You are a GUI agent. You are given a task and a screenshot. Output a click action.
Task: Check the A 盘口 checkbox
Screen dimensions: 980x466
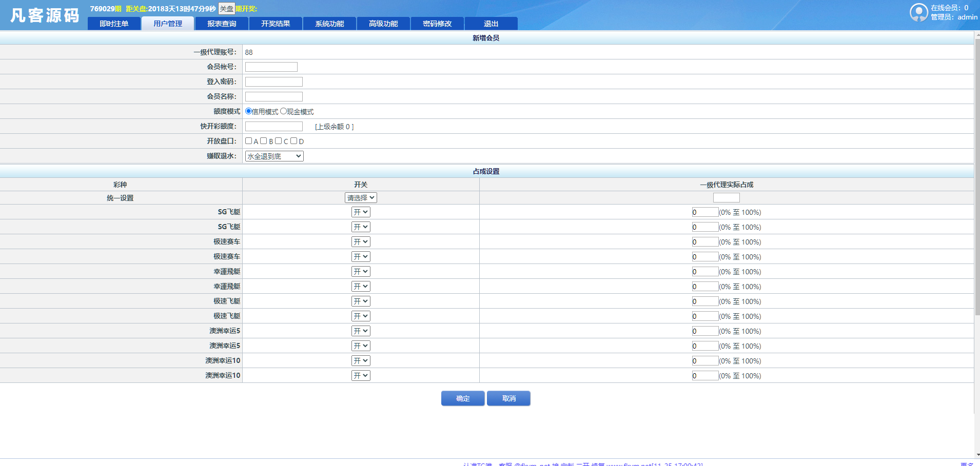click(249, 140)
